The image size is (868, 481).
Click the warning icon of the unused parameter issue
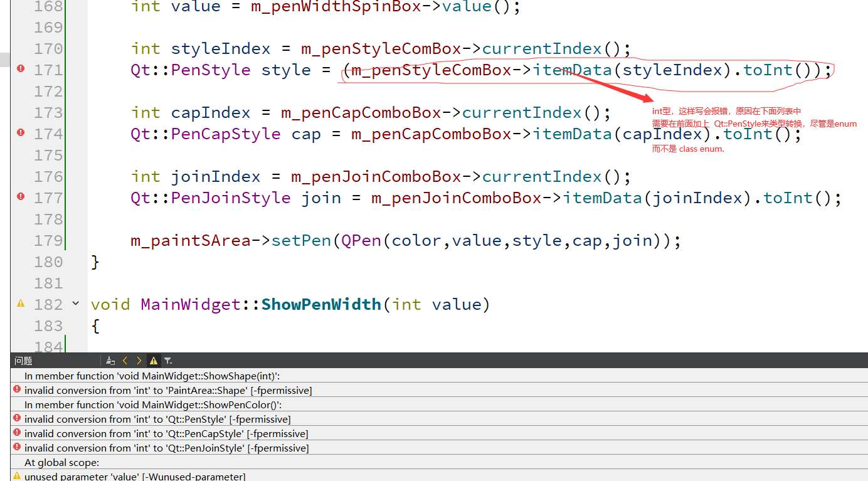tap(17, 476)
